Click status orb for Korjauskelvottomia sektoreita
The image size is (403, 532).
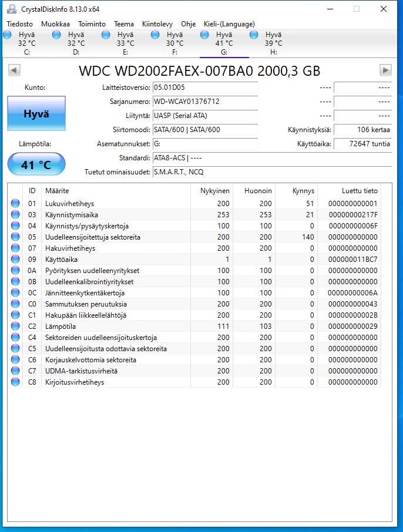click(15, 359)
